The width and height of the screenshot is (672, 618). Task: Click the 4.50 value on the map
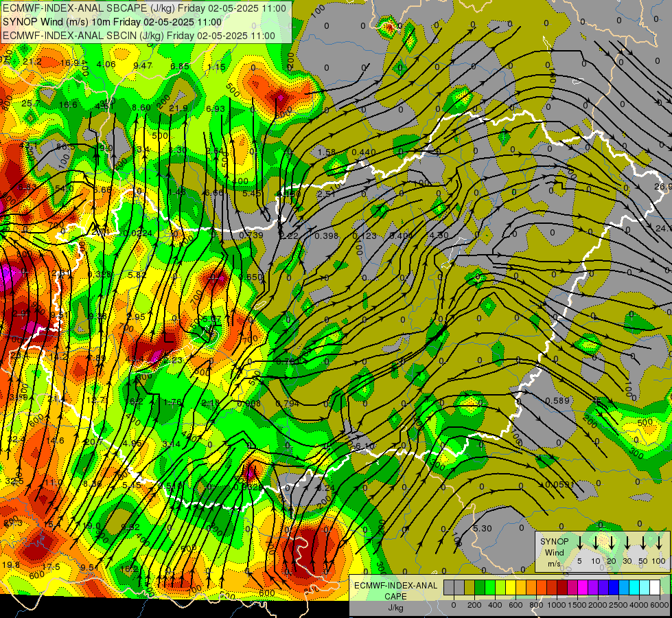(x=439, y=235)
